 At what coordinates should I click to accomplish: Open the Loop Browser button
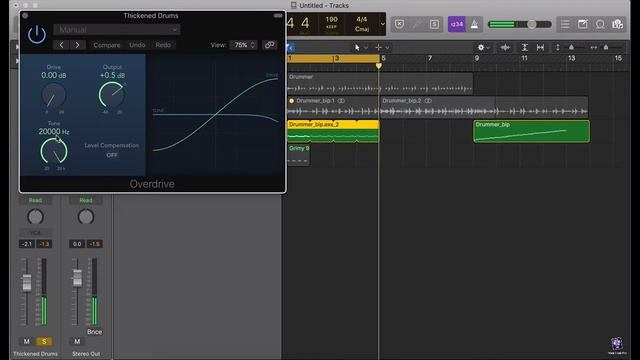(600, 24)
